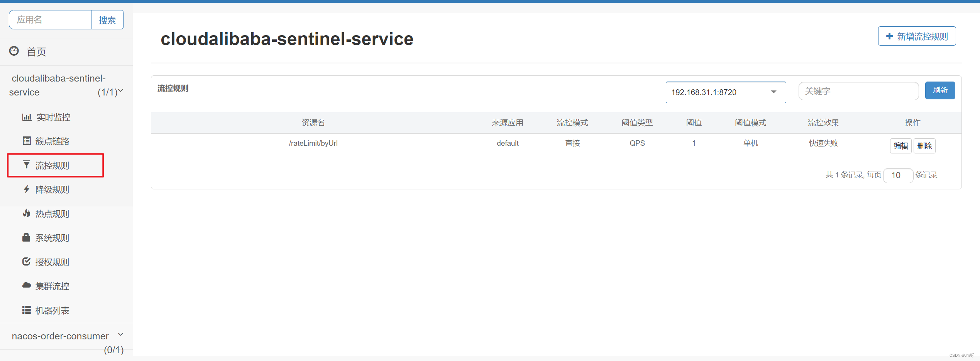Click the checkmark icon for 授权规则
The width and height of the screenshot is (980, 361).
click(x=26, y=262)
